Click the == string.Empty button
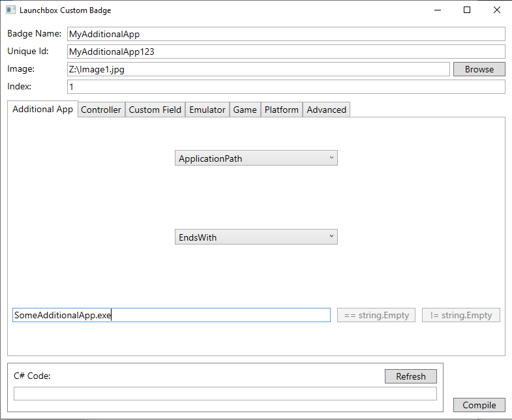512x420 pixels. 376,315
